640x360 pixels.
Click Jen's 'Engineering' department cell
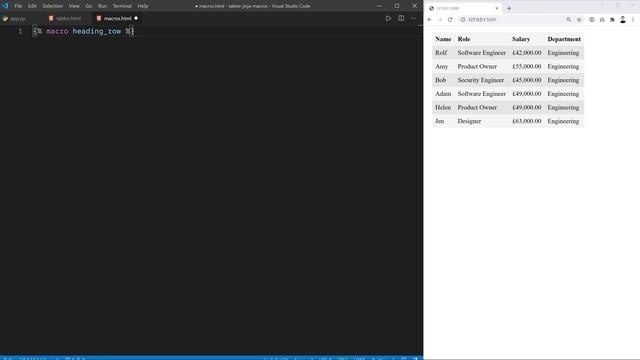tap(563, 121)
